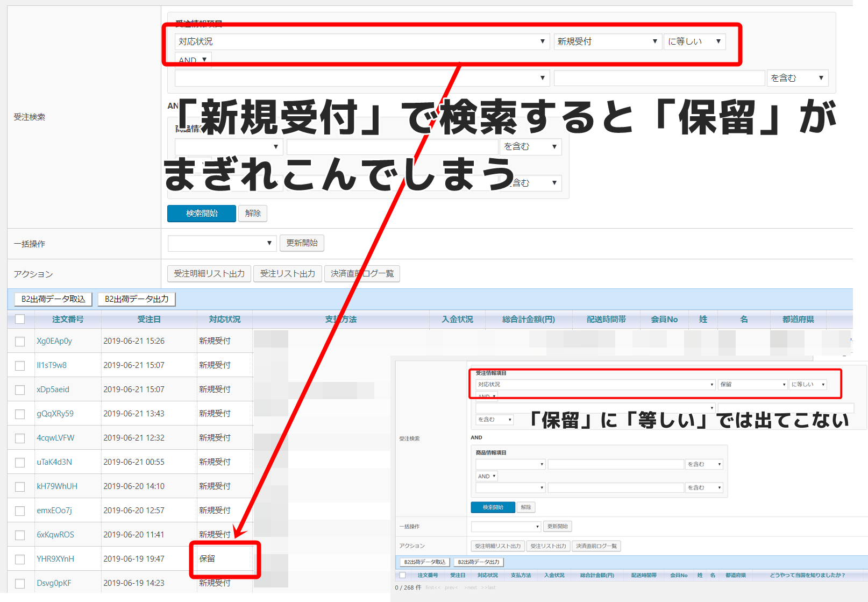
Task: Open order link Il1sT9w8
Action: pyautogui.click(x=52, y=365)
